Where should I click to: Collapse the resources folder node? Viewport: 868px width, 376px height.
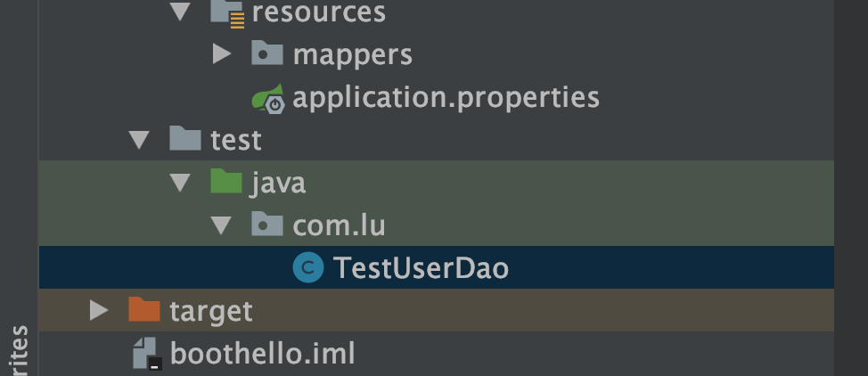point(181,12)
